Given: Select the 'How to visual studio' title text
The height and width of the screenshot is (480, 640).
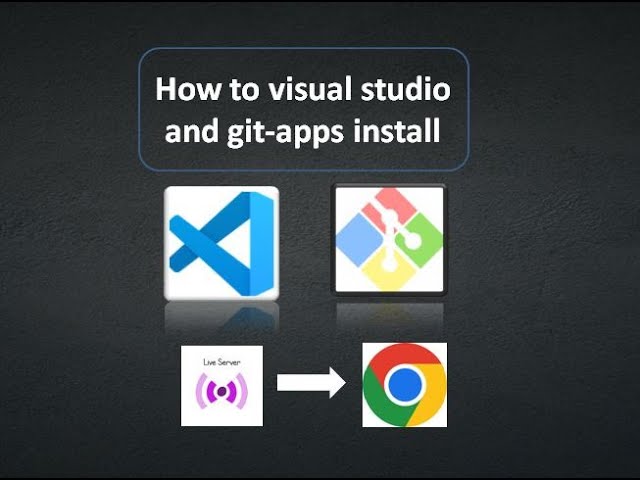Looking at the screenshot, I should point(303,89).
